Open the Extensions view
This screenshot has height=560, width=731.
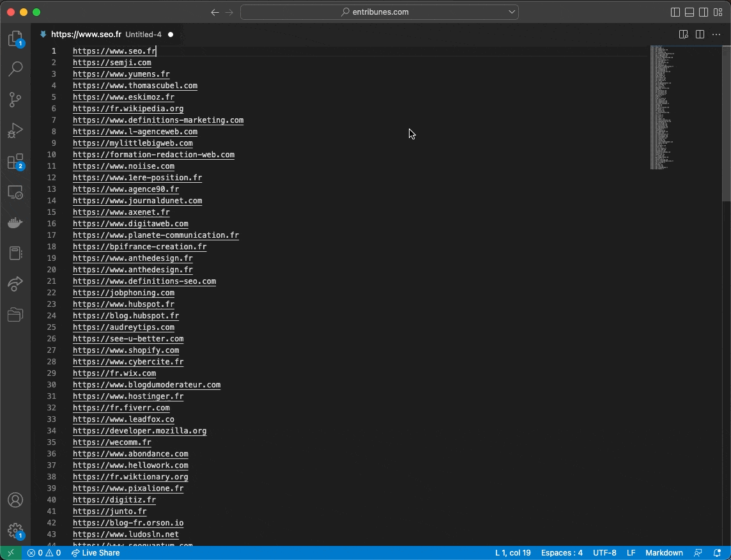click(15, 161)
